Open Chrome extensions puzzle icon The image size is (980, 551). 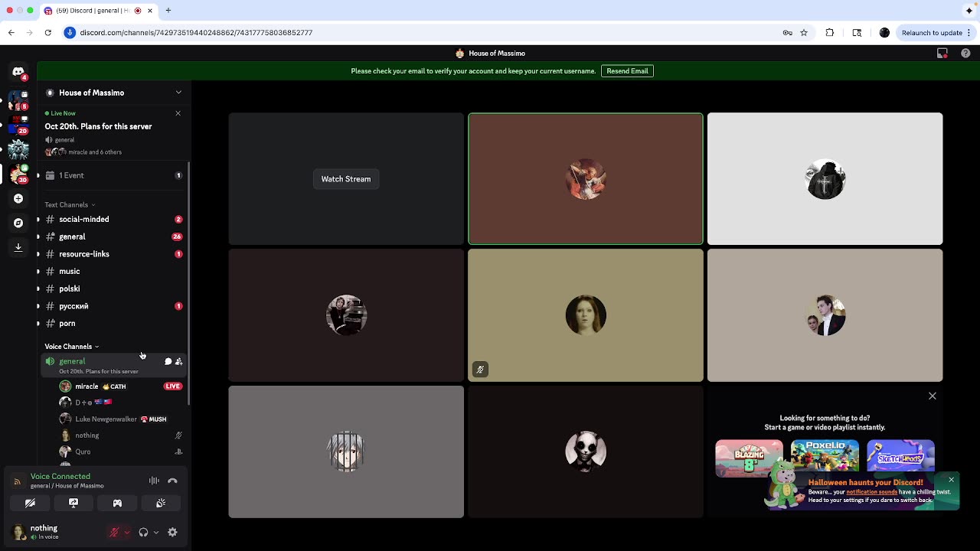coord(830,33)
